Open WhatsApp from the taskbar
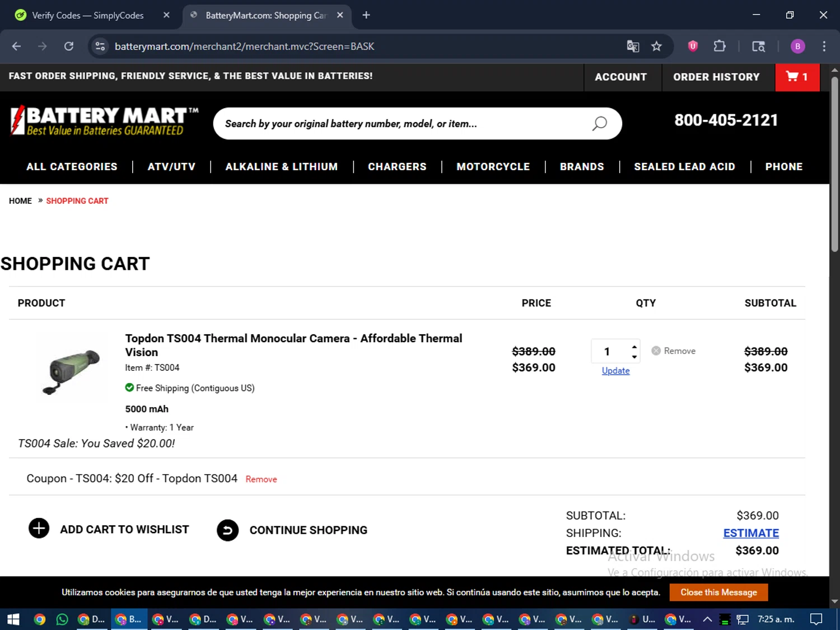 point(62,619)
